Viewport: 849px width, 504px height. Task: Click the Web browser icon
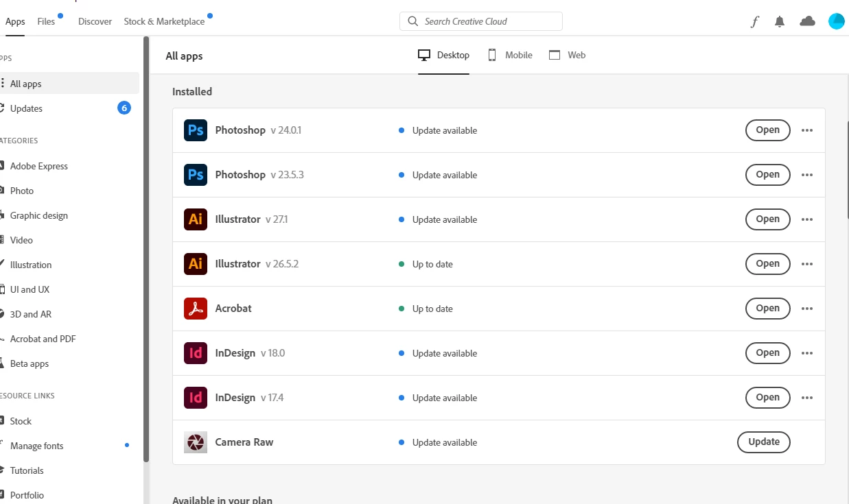point(555,55)
